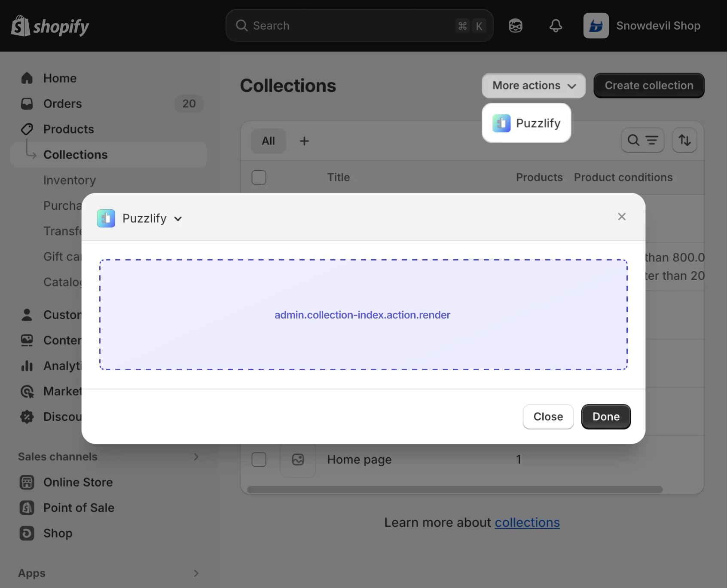Click the Product conditions column header
The width and height of the screenshot is (727, 588).
click(x=623, y=177)
